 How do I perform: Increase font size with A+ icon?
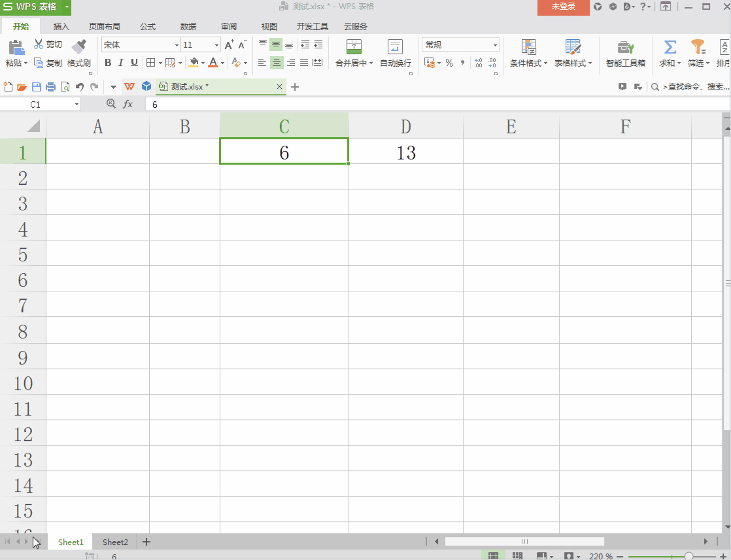(x=229, y=44)
